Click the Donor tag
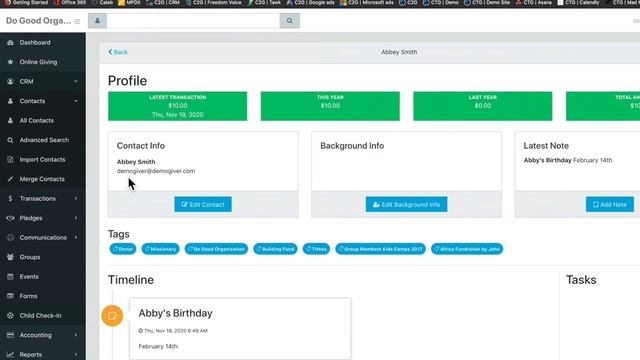This screenshot has width=640, height=360. (123, 249)
